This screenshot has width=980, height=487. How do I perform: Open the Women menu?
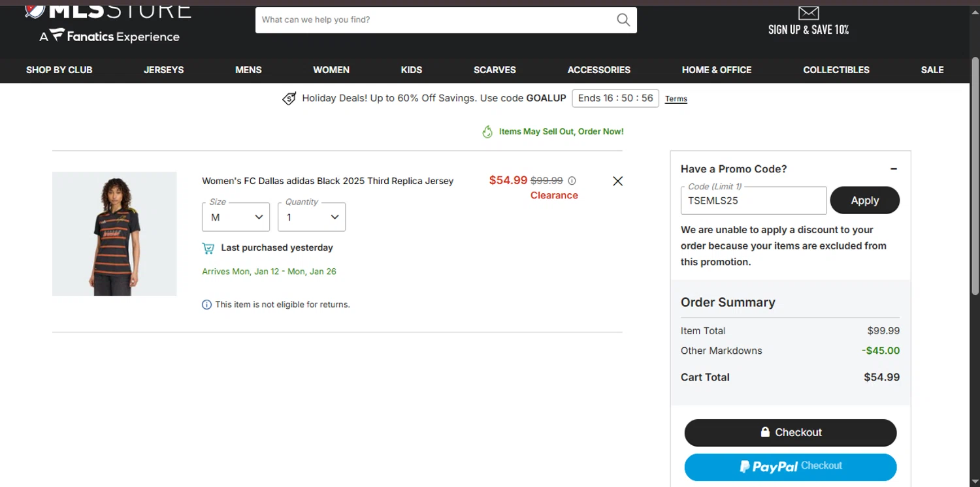[x=331, y=70]
